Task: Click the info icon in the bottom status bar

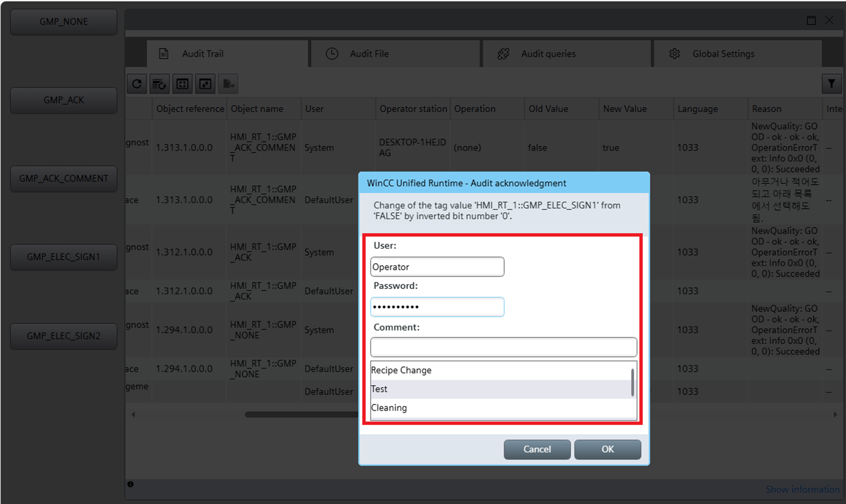Action: (x=130, y=484)
